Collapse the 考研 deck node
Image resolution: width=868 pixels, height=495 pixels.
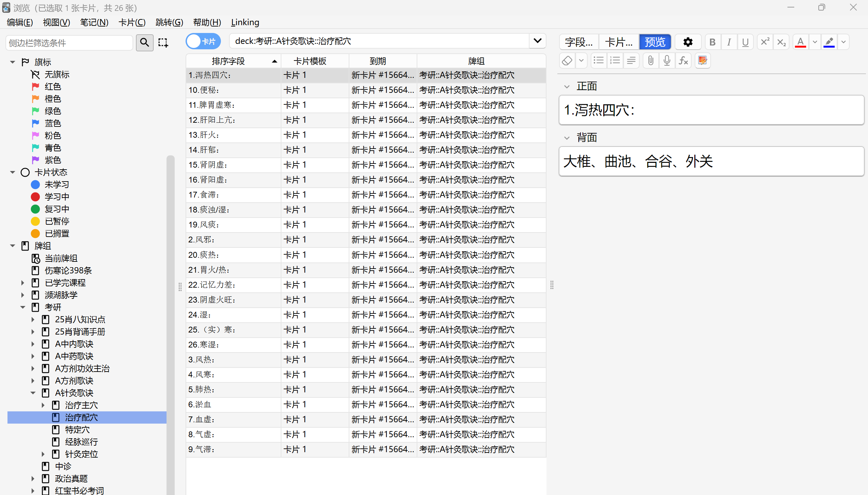23,307
